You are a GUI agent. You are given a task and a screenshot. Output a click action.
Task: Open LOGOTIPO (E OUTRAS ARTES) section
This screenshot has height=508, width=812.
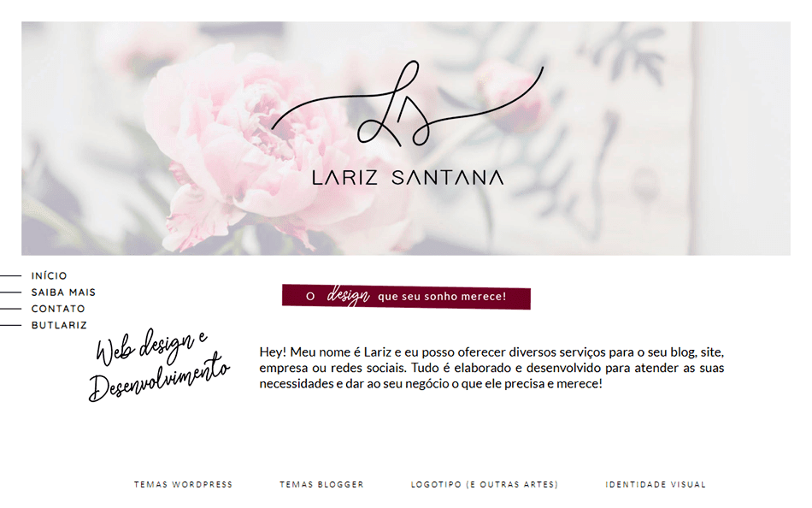(484, 485)
